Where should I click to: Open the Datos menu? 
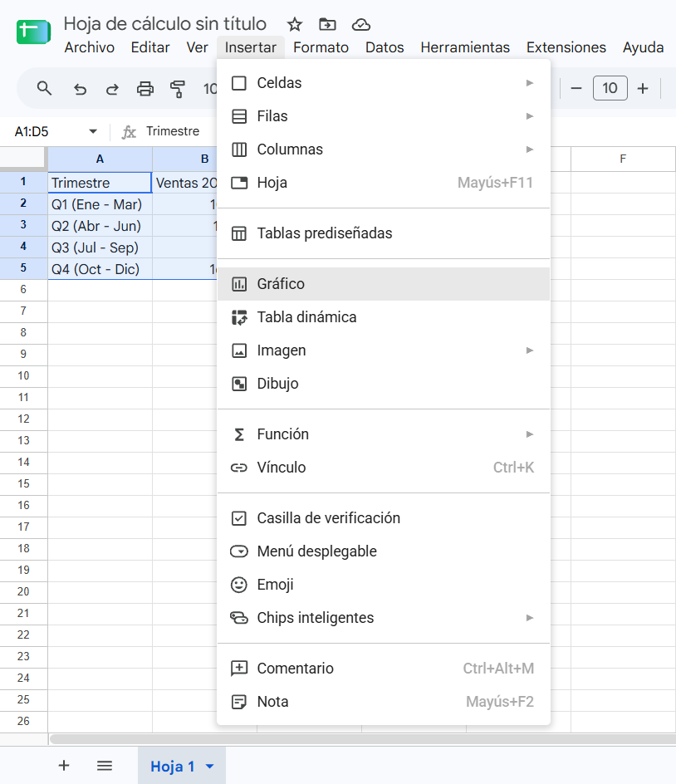(385, 47)
